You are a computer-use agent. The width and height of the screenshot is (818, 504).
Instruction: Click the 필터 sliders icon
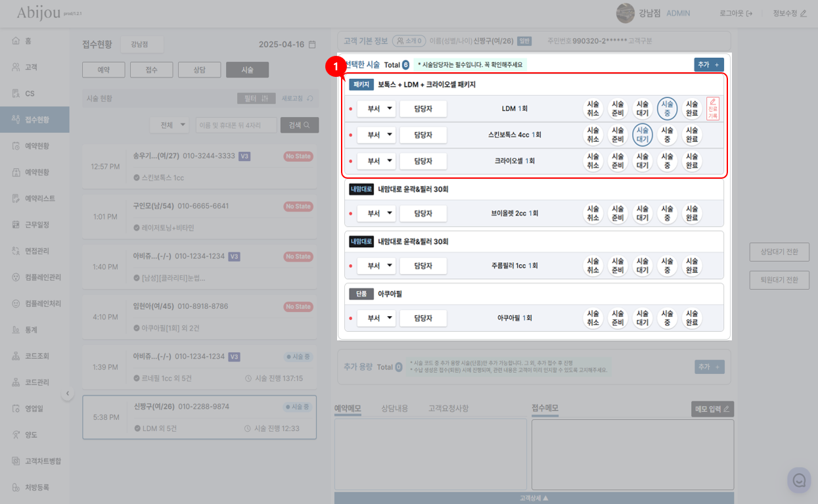[265, 99]
